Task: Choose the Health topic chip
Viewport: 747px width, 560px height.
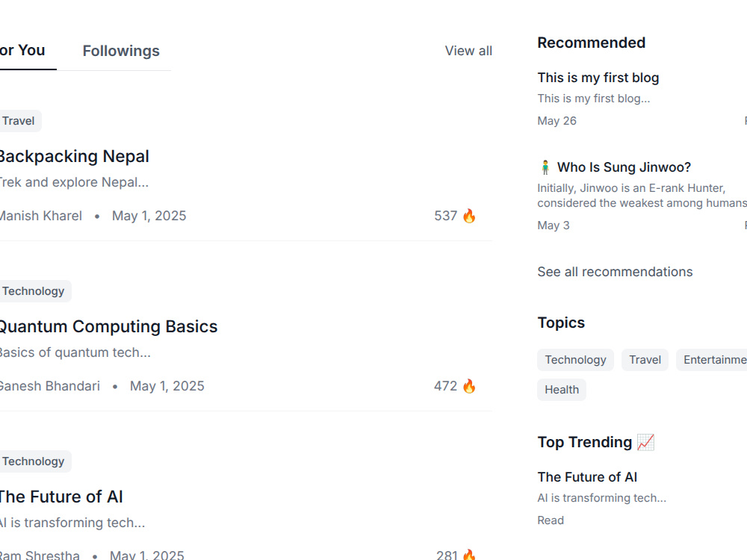Action: click(x=562, y=390)
